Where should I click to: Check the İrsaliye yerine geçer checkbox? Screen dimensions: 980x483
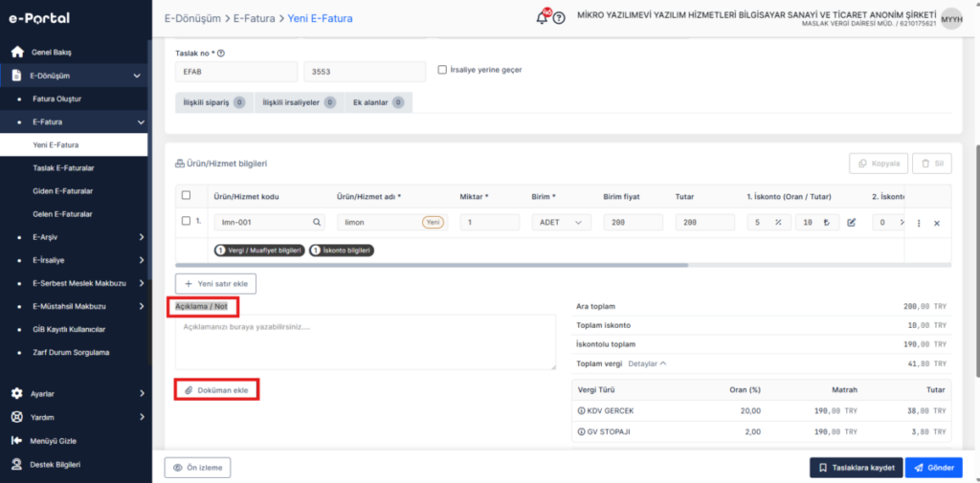click(442, 70)
